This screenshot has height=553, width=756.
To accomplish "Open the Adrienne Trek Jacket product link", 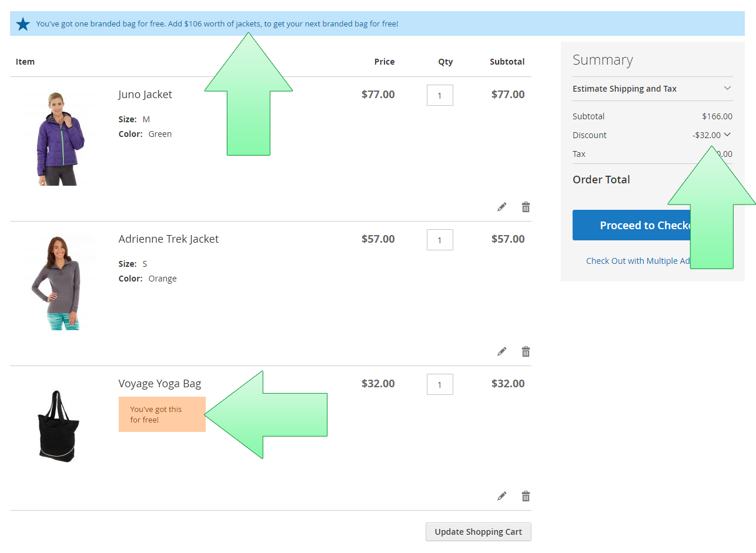I will coord(169,239).
